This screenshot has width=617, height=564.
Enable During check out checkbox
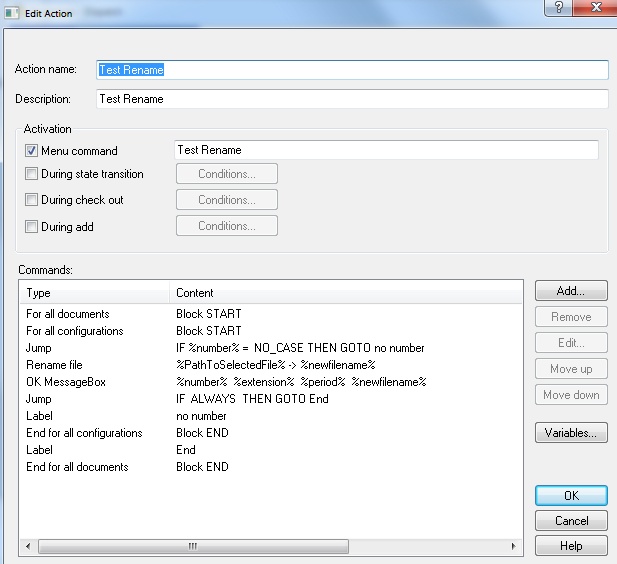pyautogui.click(x=31, y=200)
